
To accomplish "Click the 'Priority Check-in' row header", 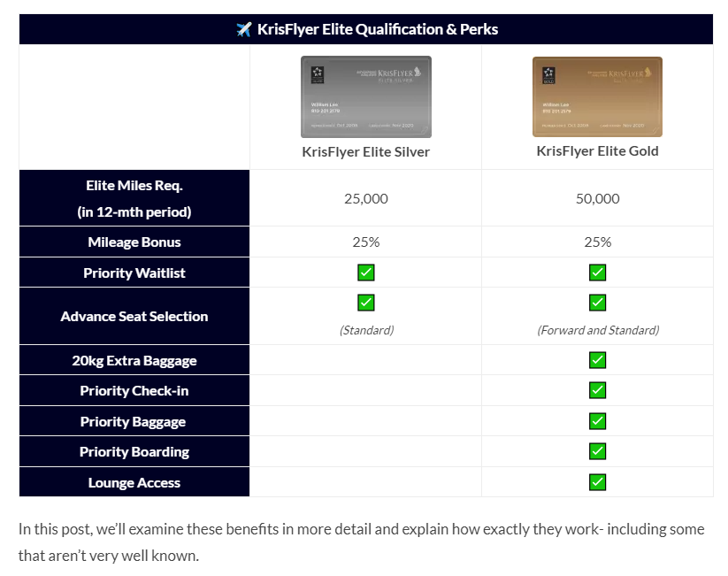I will tap(134, 391).
